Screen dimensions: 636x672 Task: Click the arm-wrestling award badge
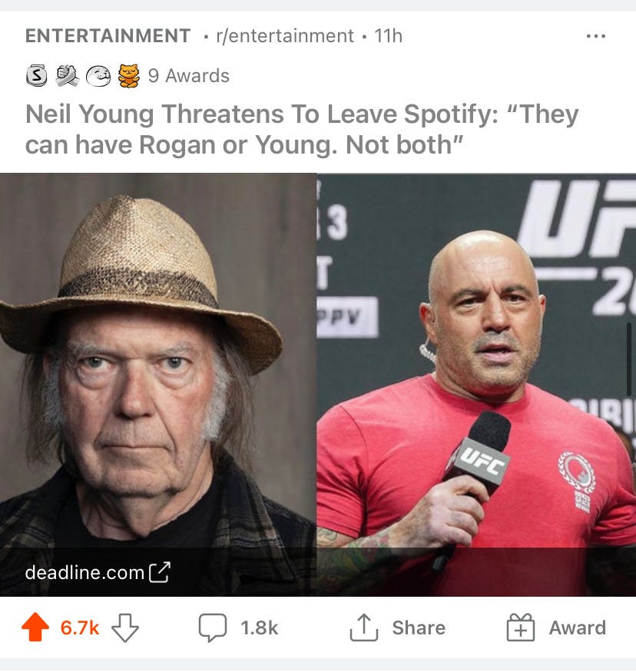68,76
